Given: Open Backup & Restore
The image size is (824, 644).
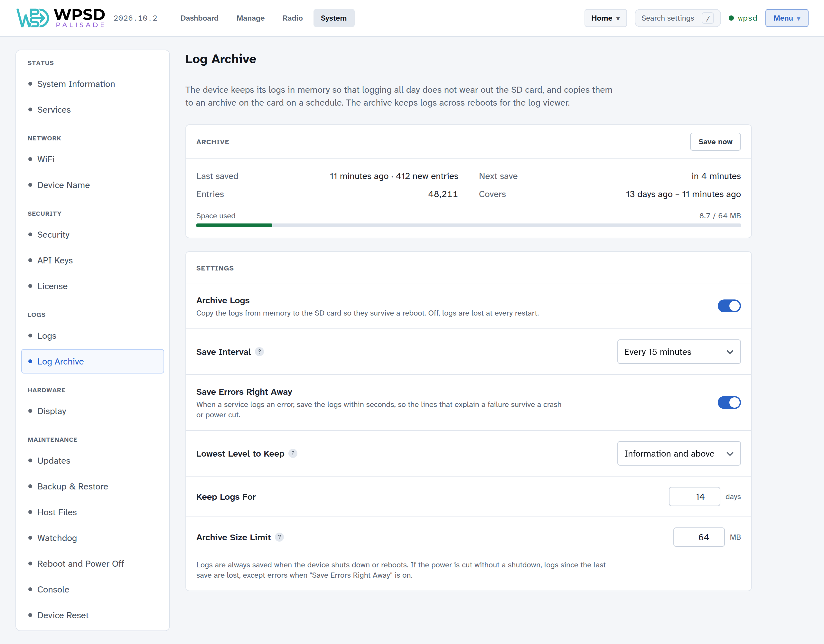Looking at the screenshot, I should pyautogui.click(x=92, y=486).
